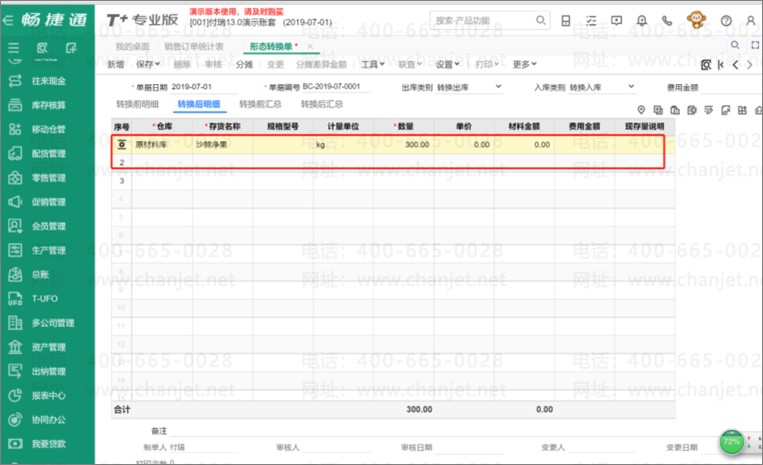The height and width of the screenshot is (465, 763).
Task: Click the notification bell icon
Action: tap(642, 20)
